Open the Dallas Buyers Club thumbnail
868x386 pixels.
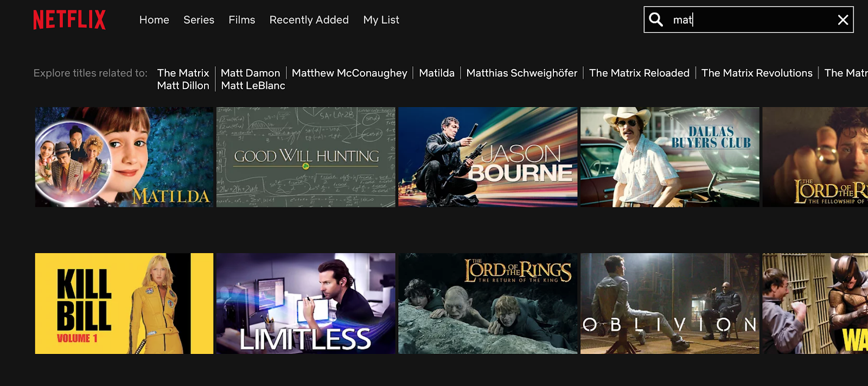click(x=670, y=157)
